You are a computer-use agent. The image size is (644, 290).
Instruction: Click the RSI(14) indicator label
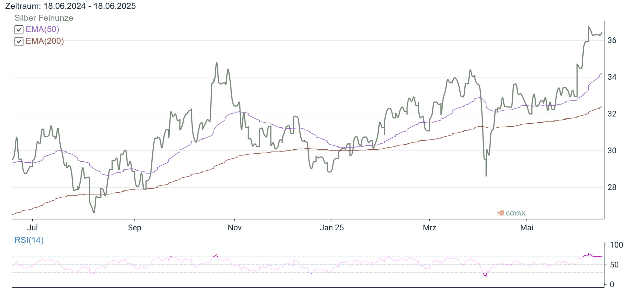(x=29, y=240)
